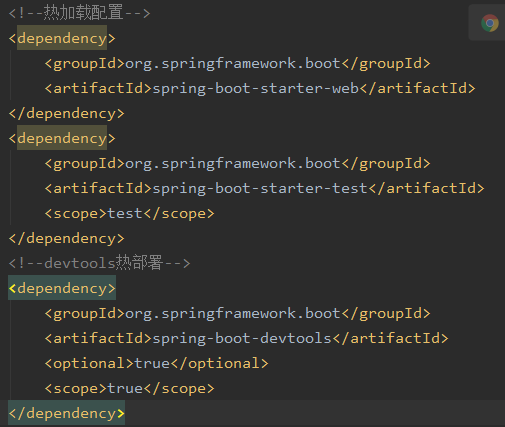This screenshot has width=505, height=427.
Task: Click groupId line above spring-boot-devtools
Action: 237,313
